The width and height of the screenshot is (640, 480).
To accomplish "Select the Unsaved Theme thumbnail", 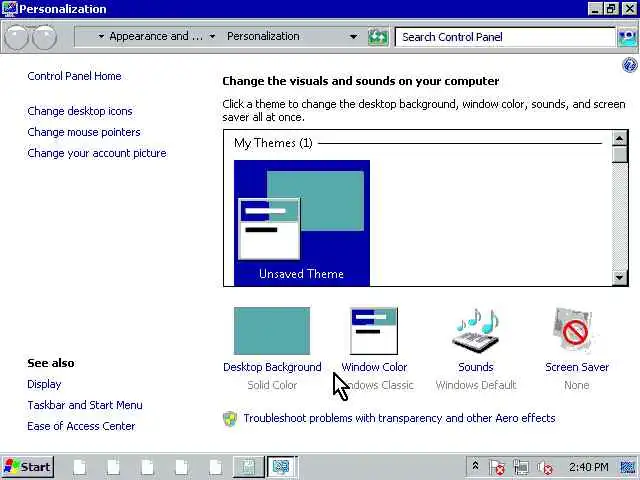I will pyautogui.click(x=302, y=223).
